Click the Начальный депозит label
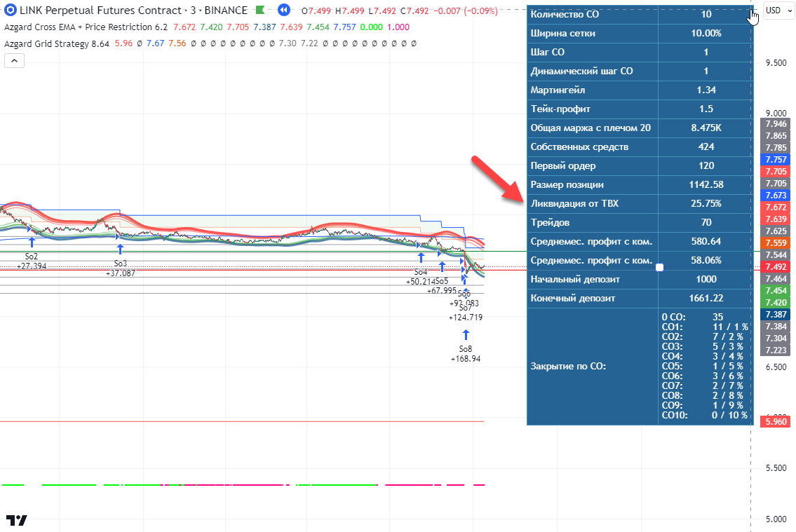Image resolution: width=796 pixels, height=532 pixels. [575, 280]
